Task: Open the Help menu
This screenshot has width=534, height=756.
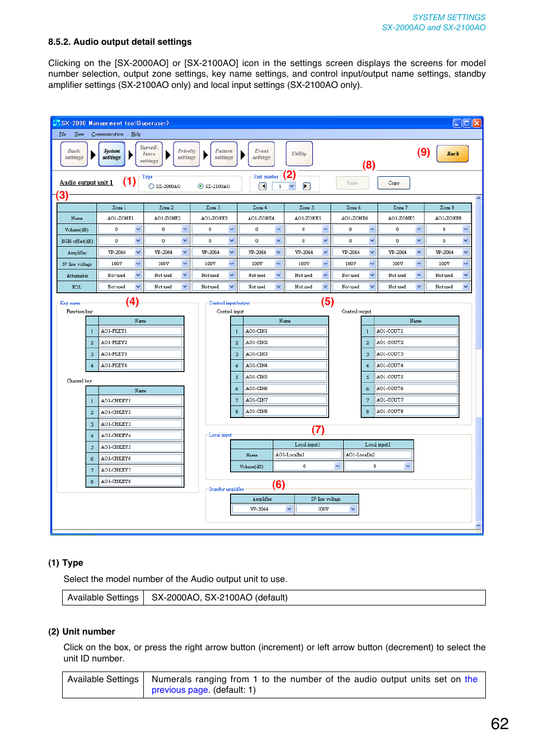Action: tap(136, 134)
